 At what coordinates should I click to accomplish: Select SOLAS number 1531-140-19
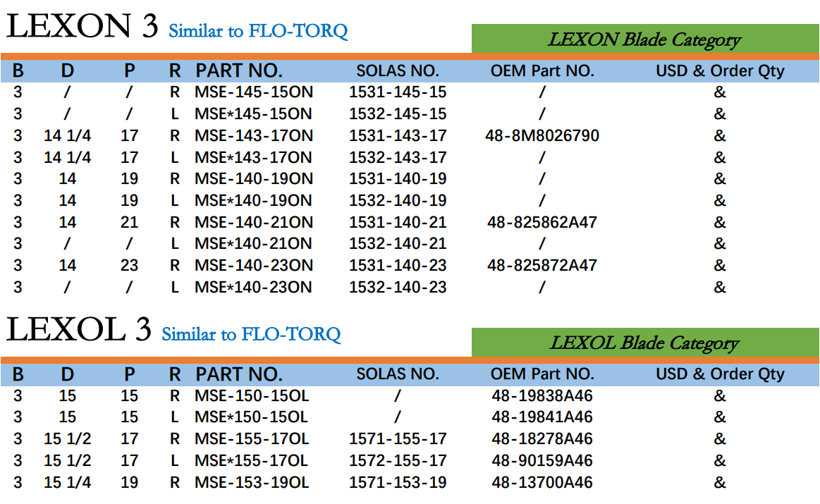pyautogui.click(x=398, y=179)
